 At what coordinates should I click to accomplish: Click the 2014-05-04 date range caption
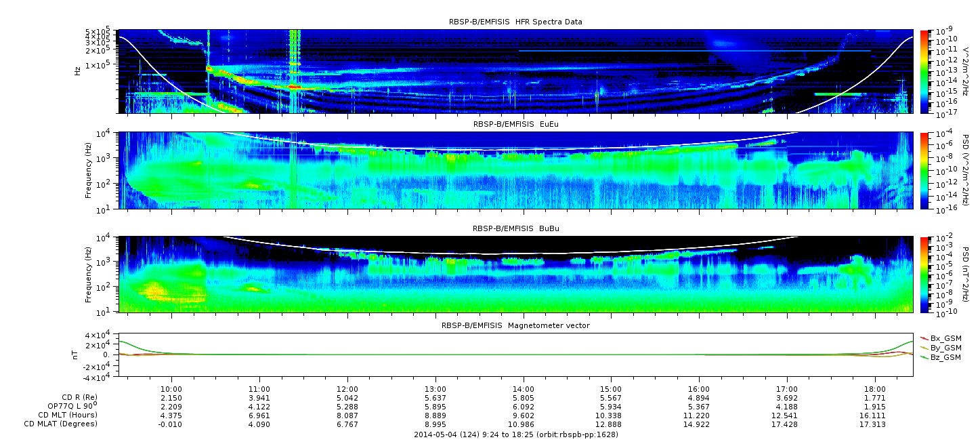click(x=515, y=434)
